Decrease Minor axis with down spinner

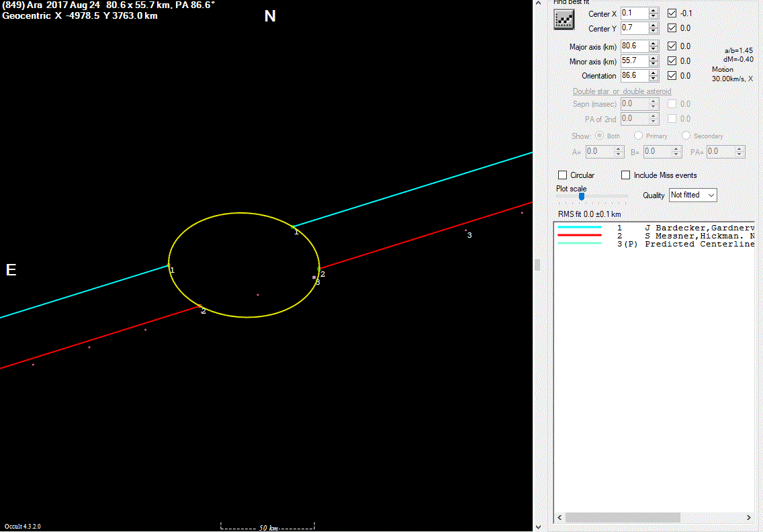click(654, 64)
